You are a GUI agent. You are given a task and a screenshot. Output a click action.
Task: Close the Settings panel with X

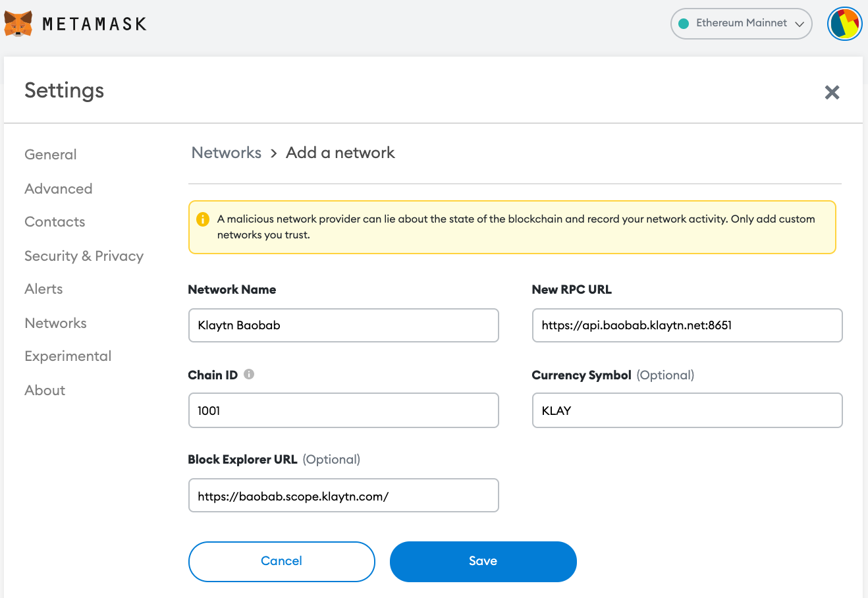(832, 92)
